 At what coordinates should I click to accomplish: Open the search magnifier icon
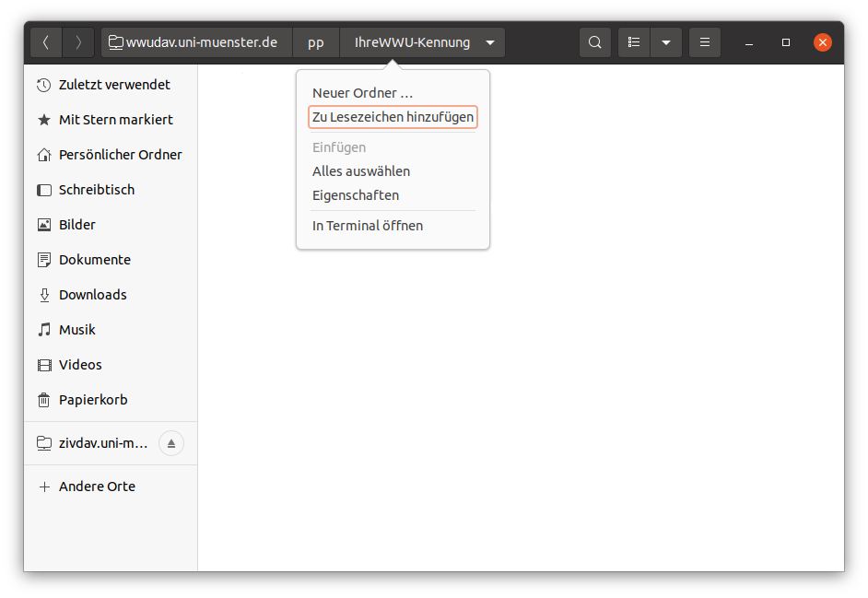595,42
